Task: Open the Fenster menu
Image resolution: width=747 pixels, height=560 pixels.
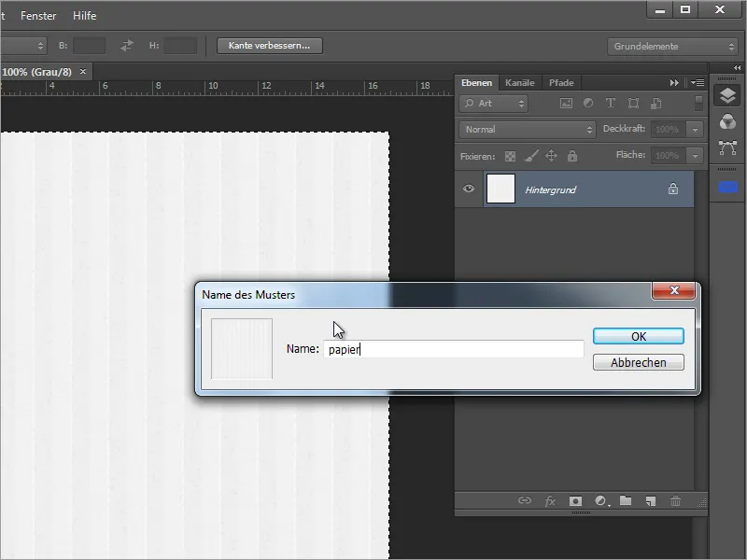Action: coord(37,15)
